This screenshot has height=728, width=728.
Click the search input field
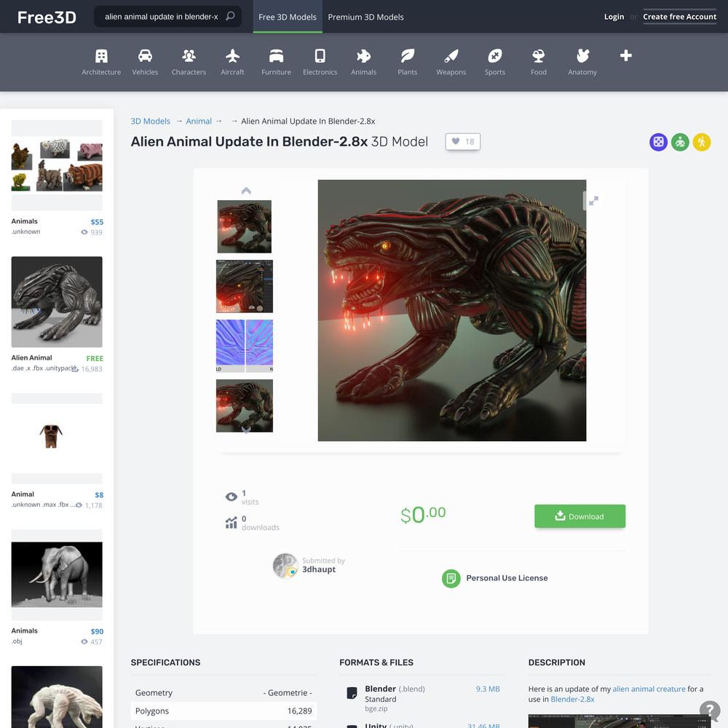click(162, 17)
